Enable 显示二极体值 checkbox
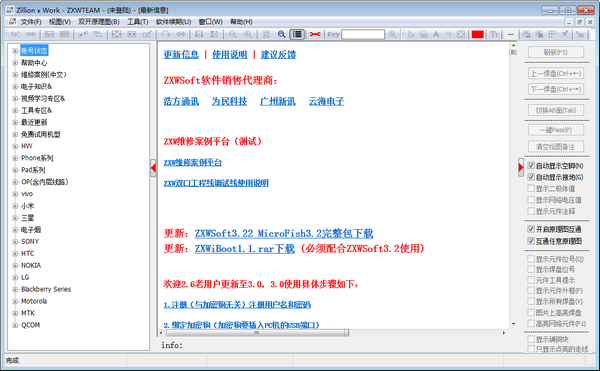The height and width of the screenshot is (371, 600). (x=531, y=188)
